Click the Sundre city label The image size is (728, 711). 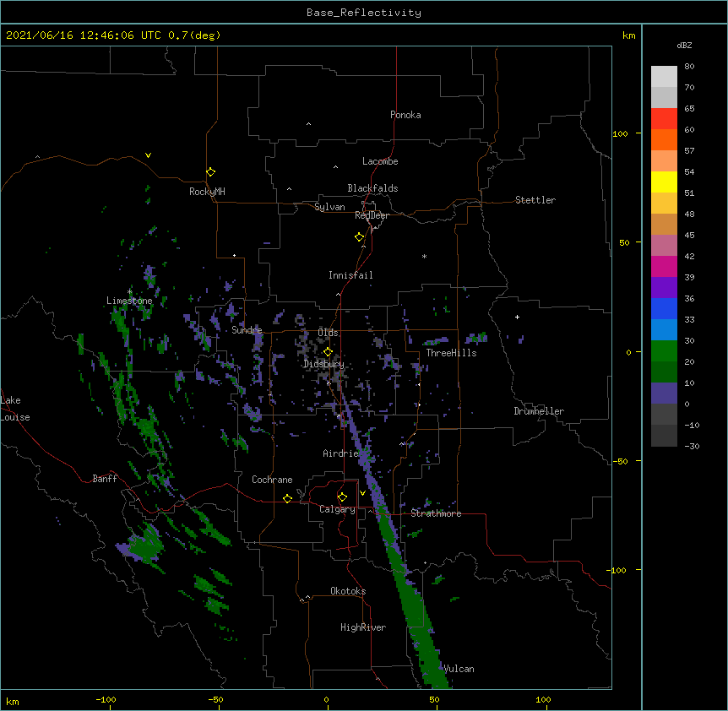(247, 330)
